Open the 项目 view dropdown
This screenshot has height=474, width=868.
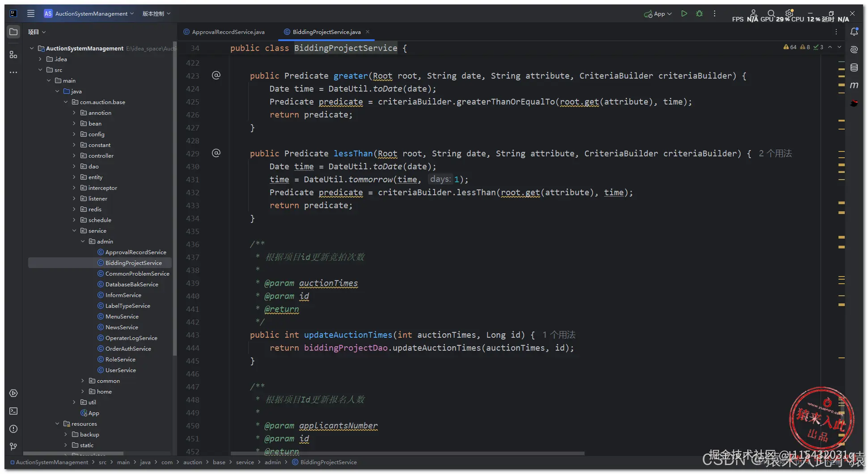point(37,32)
